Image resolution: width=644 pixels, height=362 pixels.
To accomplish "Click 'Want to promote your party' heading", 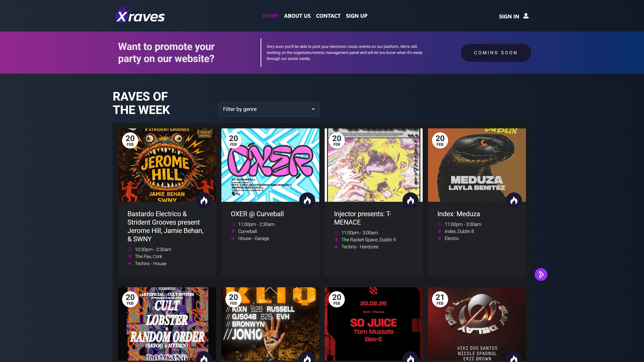I will point(166,52).
